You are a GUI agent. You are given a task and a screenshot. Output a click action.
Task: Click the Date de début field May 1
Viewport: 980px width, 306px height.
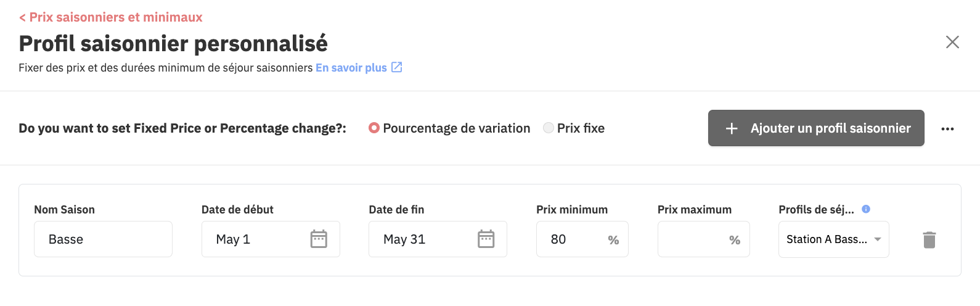(x=271, y=239)
